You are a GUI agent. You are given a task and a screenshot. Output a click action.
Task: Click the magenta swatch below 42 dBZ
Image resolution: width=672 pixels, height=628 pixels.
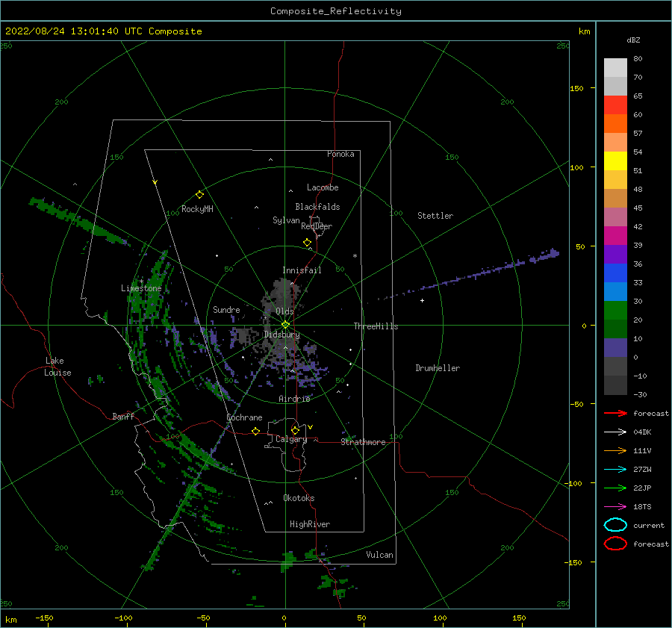pyautogui.click(x=615, y=235)
